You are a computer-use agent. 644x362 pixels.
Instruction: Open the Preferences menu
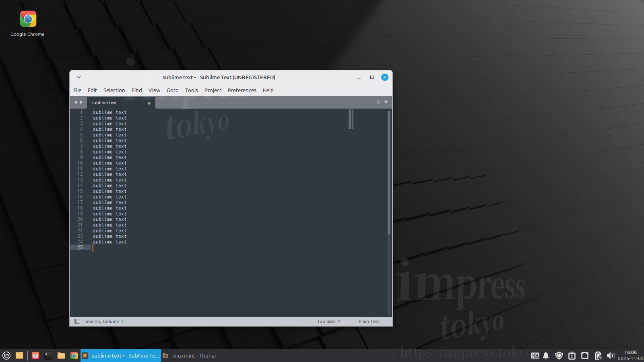pos(242,90)
